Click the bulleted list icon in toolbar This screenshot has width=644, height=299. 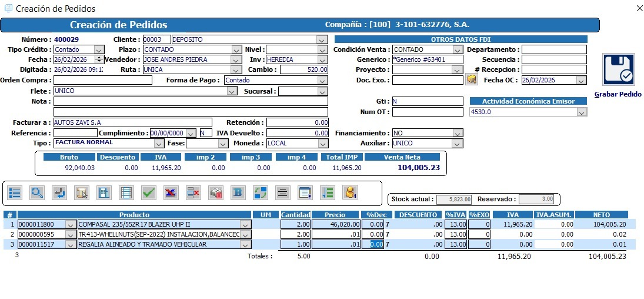coord(15,192)
